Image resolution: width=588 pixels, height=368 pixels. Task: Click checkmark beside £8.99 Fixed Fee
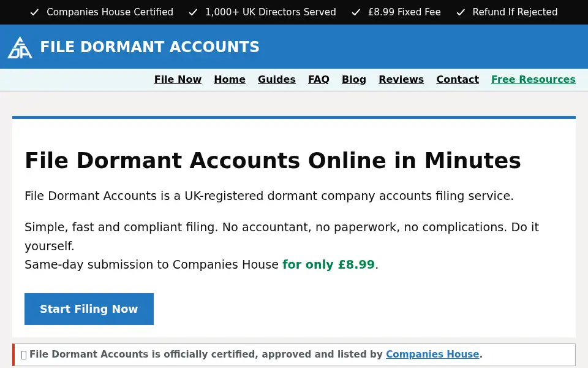[x=356, y=12]
